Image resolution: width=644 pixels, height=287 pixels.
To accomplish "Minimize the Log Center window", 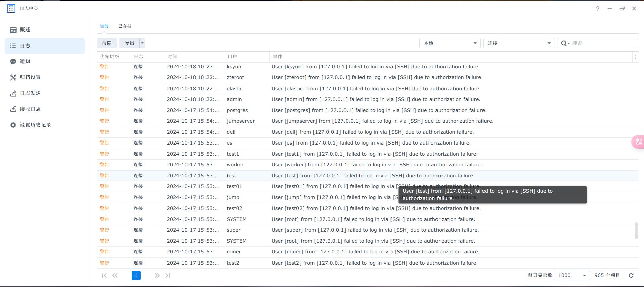I will click(610, 9).
